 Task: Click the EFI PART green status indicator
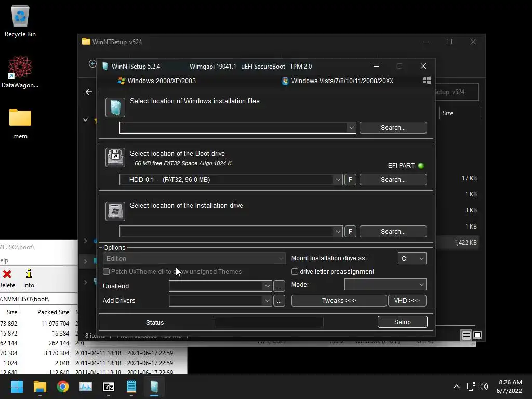(x=421, y=166)
